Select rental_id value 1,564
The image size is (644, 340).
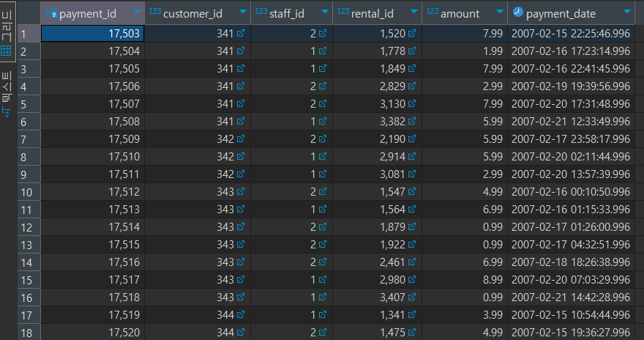(377, 210)
